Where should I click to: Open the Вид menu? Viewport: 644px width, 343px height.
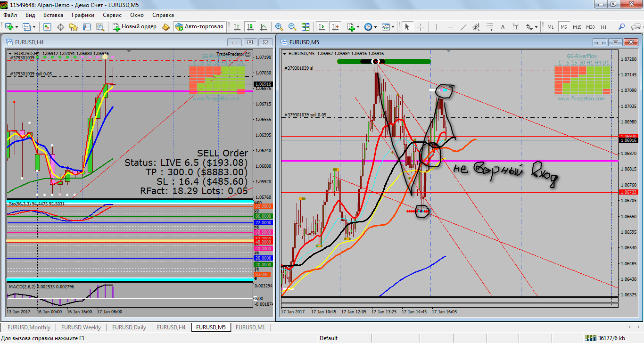30,15
